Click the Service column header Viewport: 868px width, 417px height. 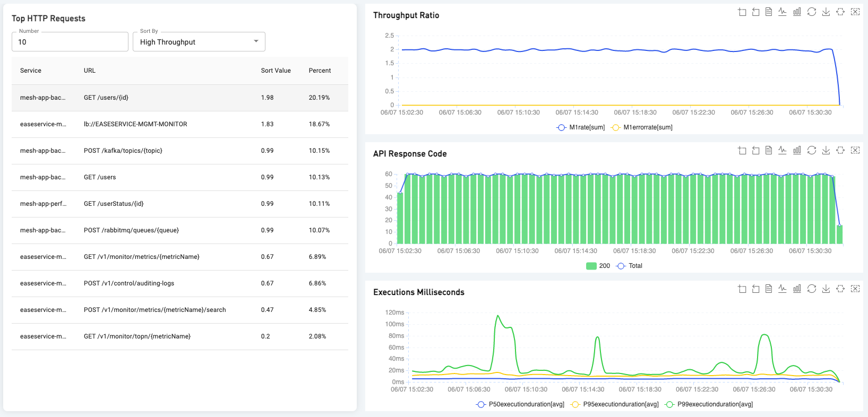(x=31, y=71)
